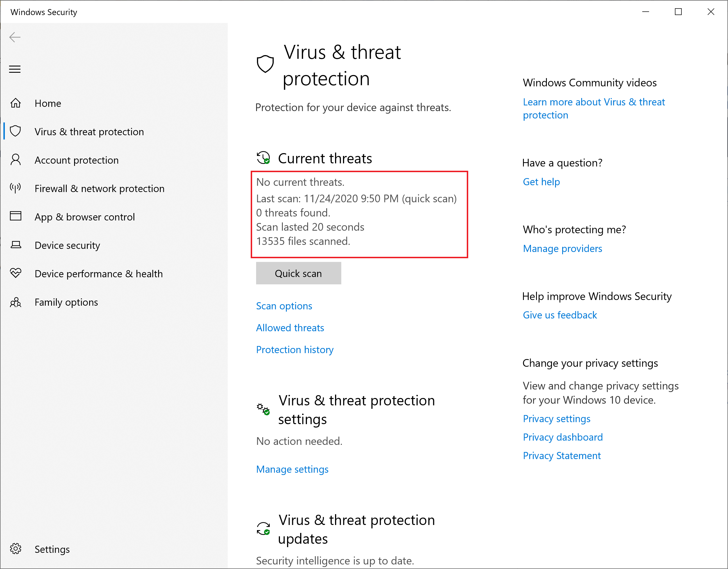Open Protection history
728x569 pixels.
(x=295, y=349)
